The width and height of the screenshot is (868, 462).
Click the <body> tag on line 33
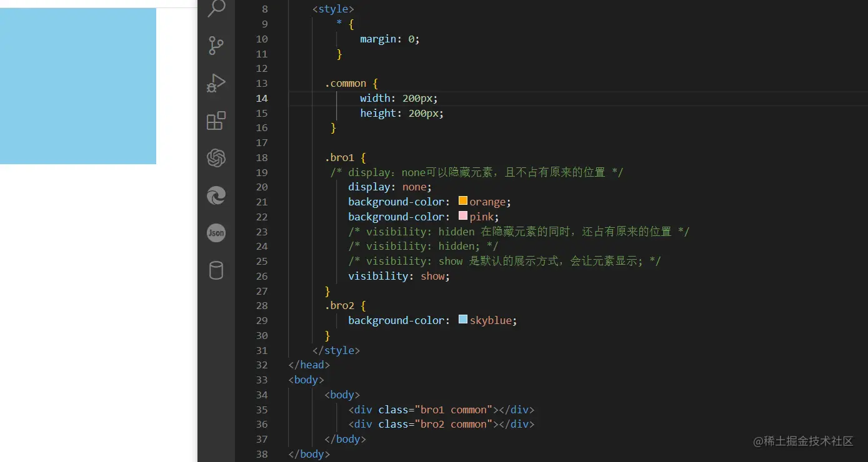[306, 380]
